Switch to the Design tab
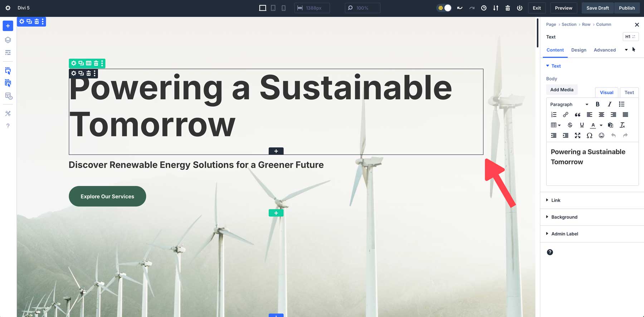 pyautogui.click(x=579, y=50)
